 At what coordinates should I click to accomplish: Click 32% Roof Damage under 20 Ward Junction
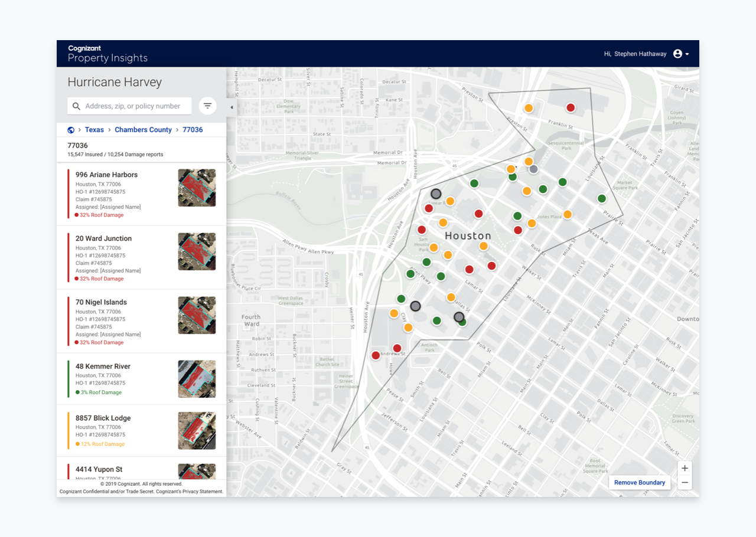click(102, 279)
